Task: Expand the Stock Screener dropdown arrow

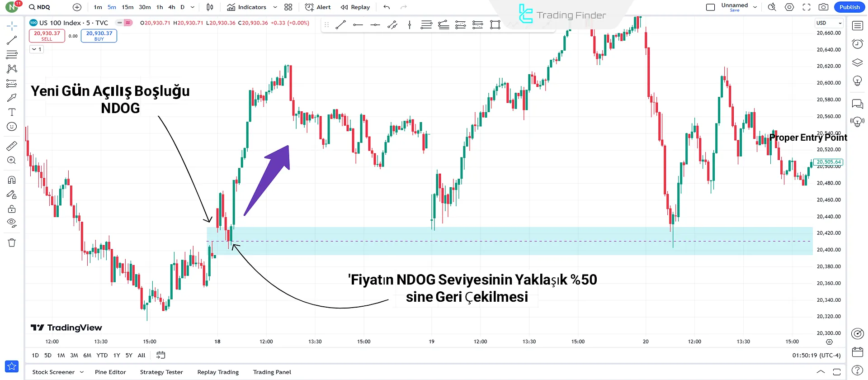Action: click(82, 372)
